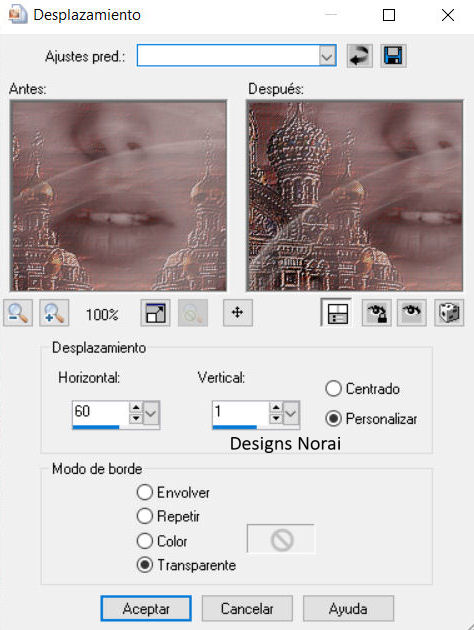Click the Vertical offset input field
This screenshot has width=474, height=630.
click(x=240, y=412)
